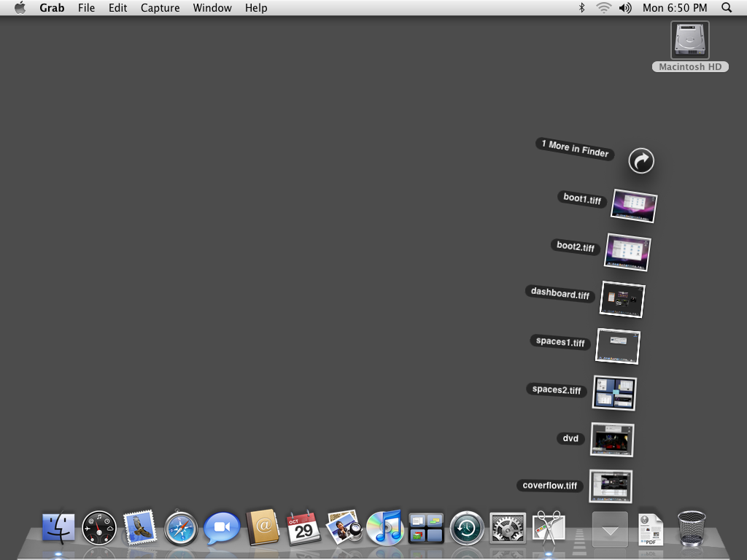The height and width of the screenshot is (560, 747).
Task: Launch Dashboard from the Dock
Action: pyautogui.click(x=99, y=526)
